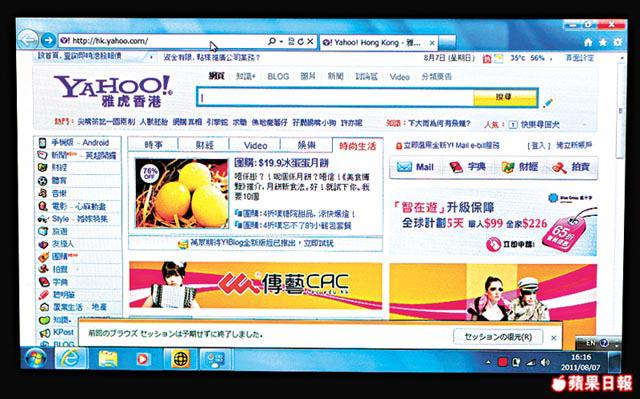Viewport: 640px width, 399px height.
Task: Click the browser Forward arrow button
Action: [49, 40]
